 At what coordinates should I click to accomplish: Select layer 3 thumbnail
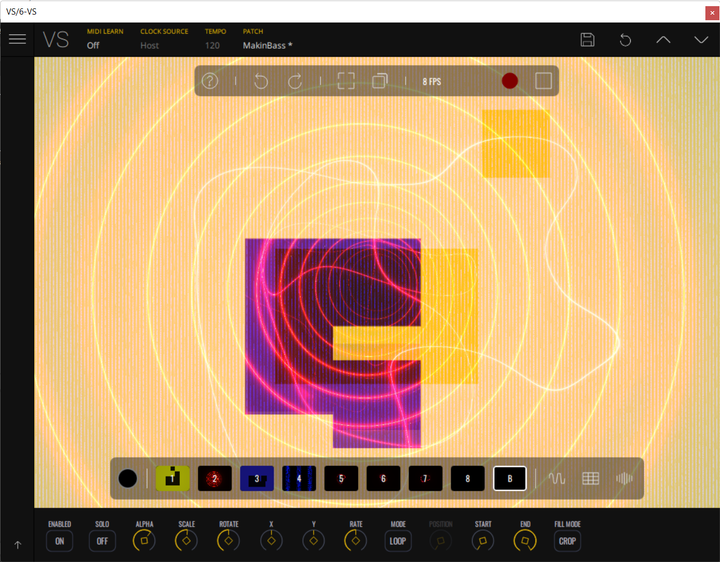257,478
